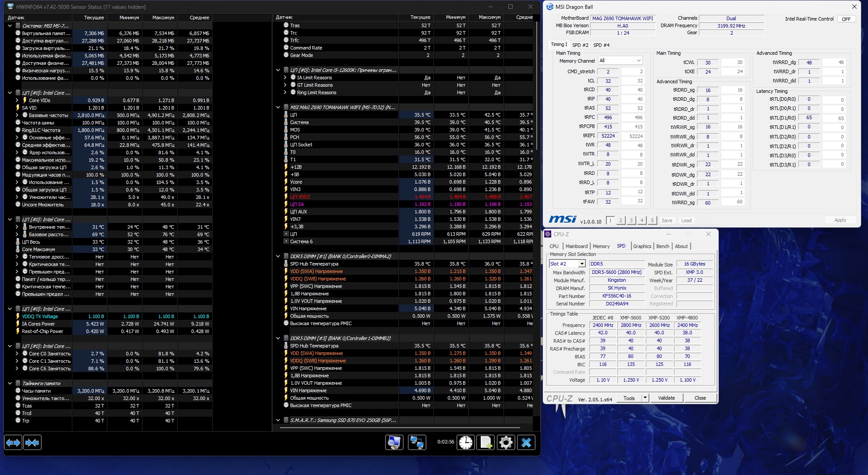Click the collapse columns arrows icon
This screenshot has width=868, height=475.
pos(32,443)
